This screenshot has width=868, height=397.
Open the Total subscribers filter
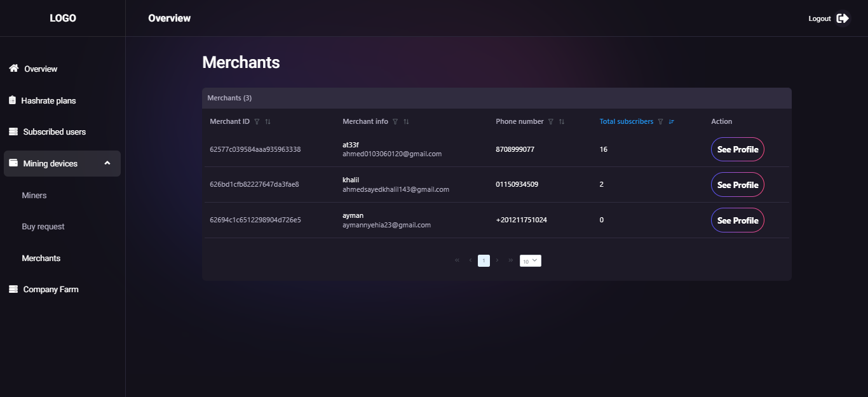(x=661, y=121)
